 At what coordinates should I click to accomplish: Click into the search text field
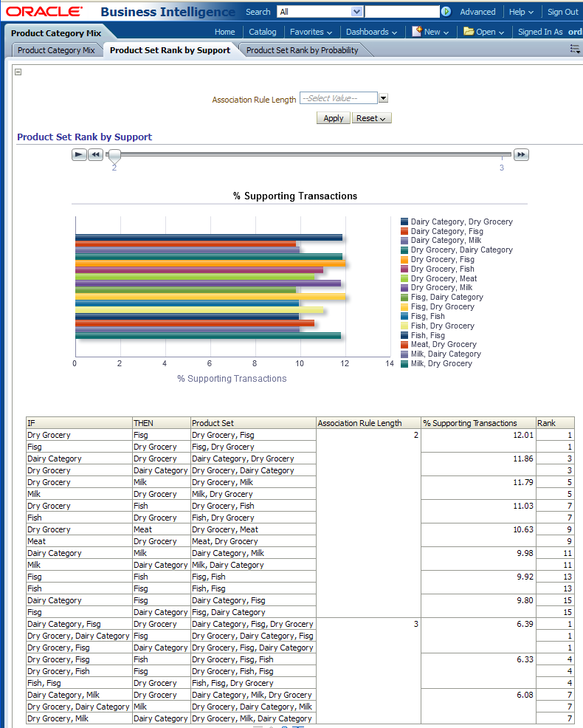point(401,12)
